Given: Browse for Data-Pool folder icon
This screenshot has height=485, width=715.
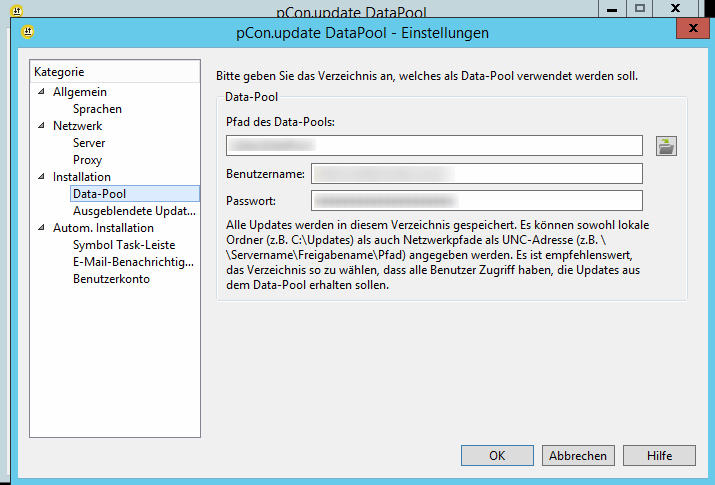Looking at the screenshot, I should [x=666, y=146].
